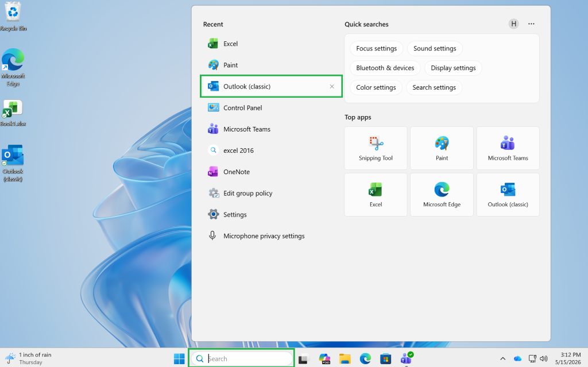Open Microsoft Teams in the Recent list
Image resolution: width=588 pixels, height=367 pixels.
point(271,129)
